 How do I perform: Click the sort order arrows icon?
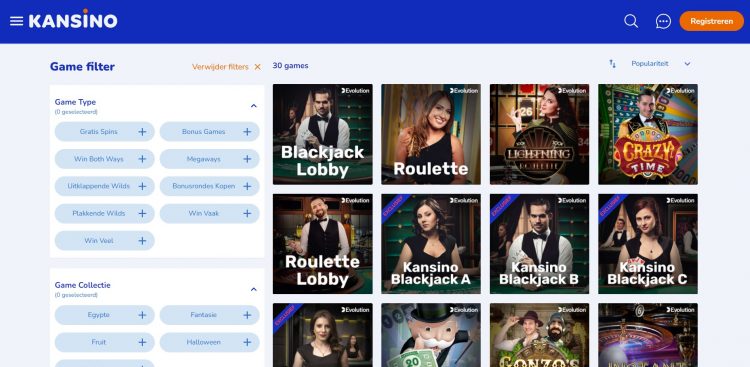pyautogui.click(x=612, y=64)
